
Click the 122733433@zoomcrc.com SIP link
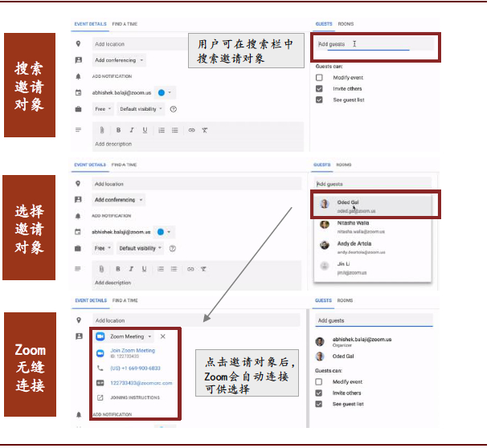(141, 383)
